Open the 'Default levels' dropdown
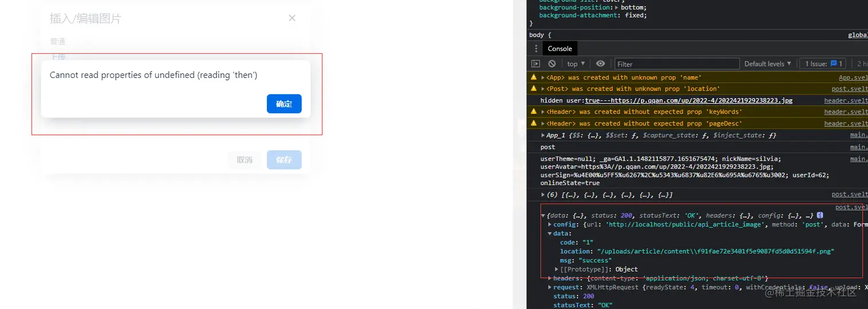Screen dimensions: 868x309 [768, 64]
